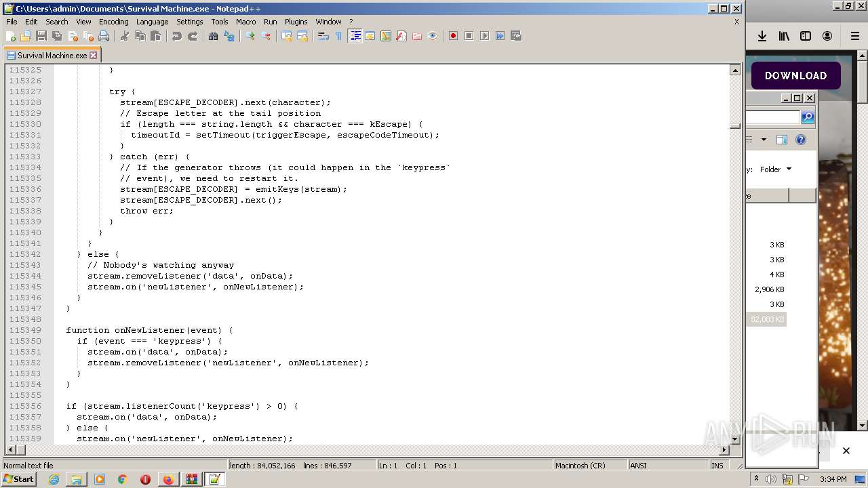
Task: Toggle word wrap in toolbar
Action: point(323,36)
